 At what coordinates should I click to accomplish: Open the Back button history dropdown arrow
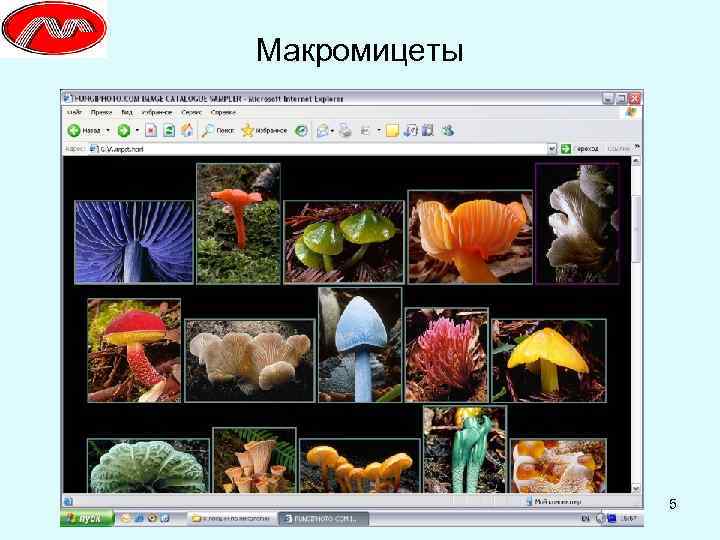click(x=108, y=130)
